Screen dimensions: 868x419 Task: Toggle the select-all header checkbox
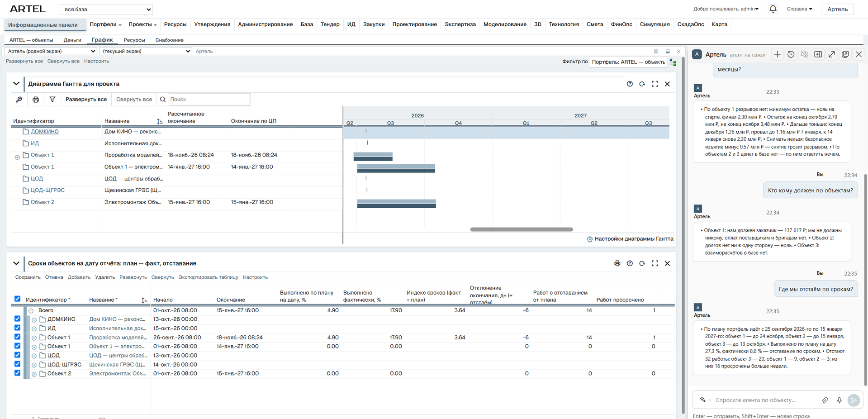(x=17, y=299)
